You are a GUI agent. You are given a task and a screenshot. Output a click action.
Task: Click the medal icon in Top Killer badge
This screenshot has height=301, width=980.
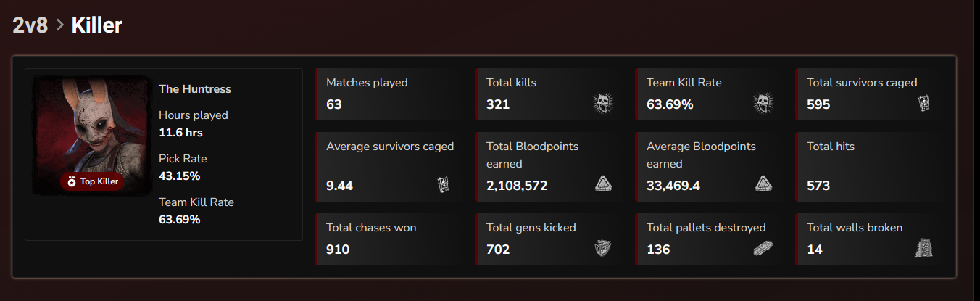pyautogui.click(x=72, y=181)
